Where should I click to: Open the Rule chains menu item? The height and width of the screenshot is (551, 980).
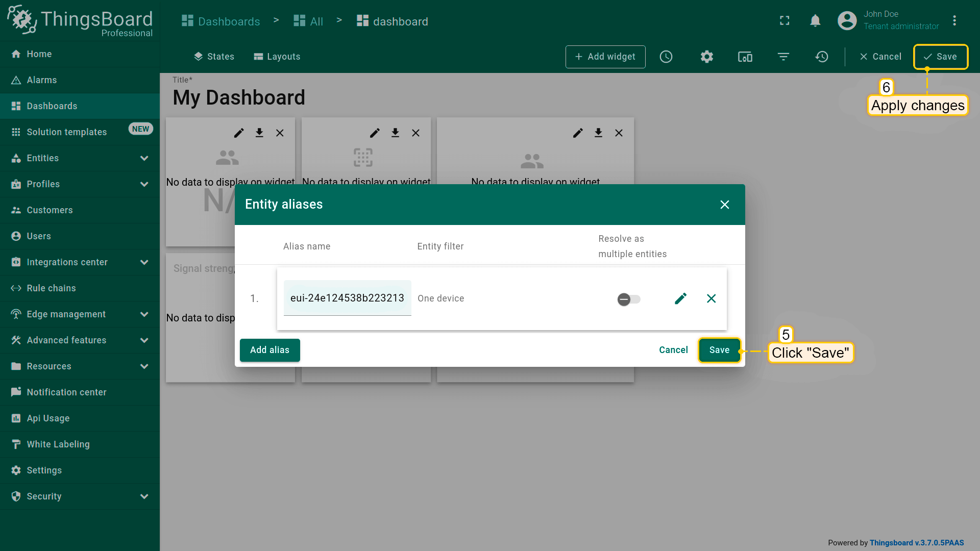(x=51, y=288)
